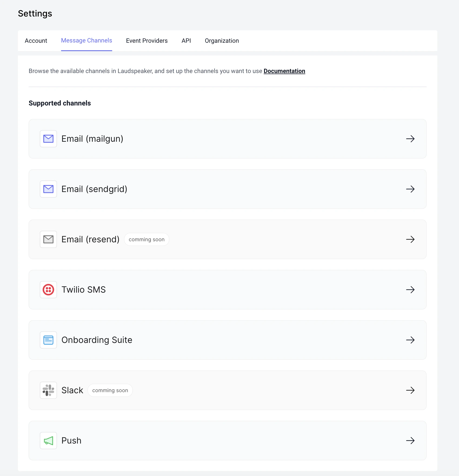Open Email (sendgrid) via its arrow
The image size is (459, 476).
(410, 189)
